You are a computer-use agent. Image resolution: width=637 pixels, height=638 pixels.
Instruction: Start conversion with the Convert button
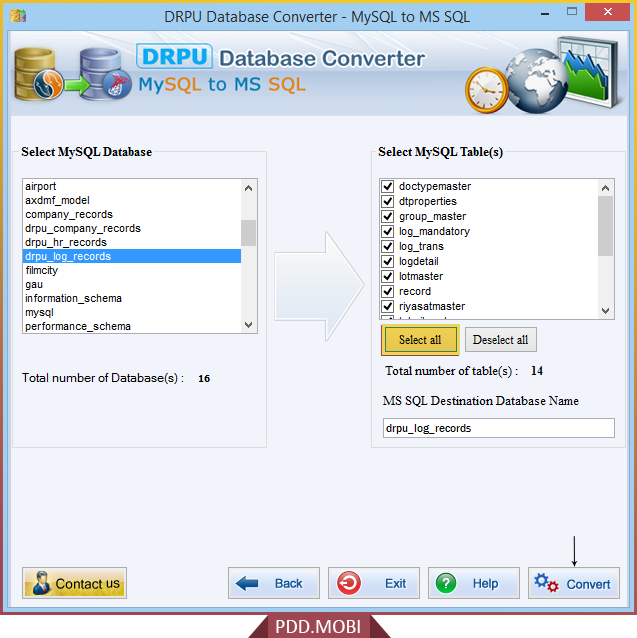coord(574,583)
